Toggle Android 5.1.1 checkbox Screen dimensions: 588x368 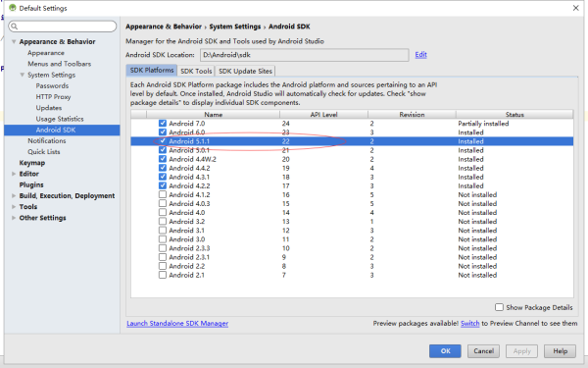(x=163, y=141)
